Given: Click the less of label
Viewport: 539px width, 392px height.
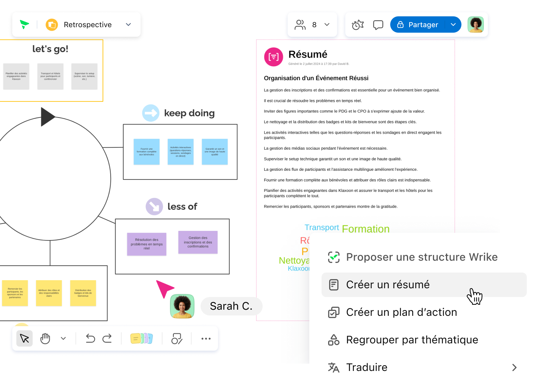Looking at the screenshot, I should (183, 207).
